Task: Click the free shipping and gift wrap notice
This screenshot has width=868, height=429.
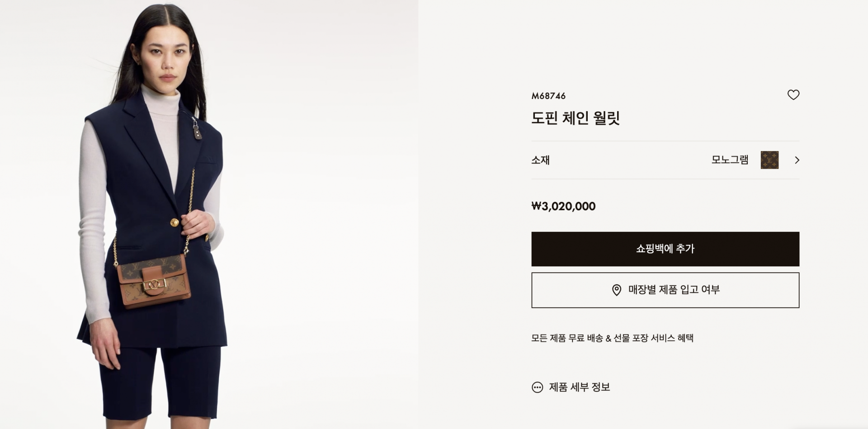Action: click(x=612, y=338)
